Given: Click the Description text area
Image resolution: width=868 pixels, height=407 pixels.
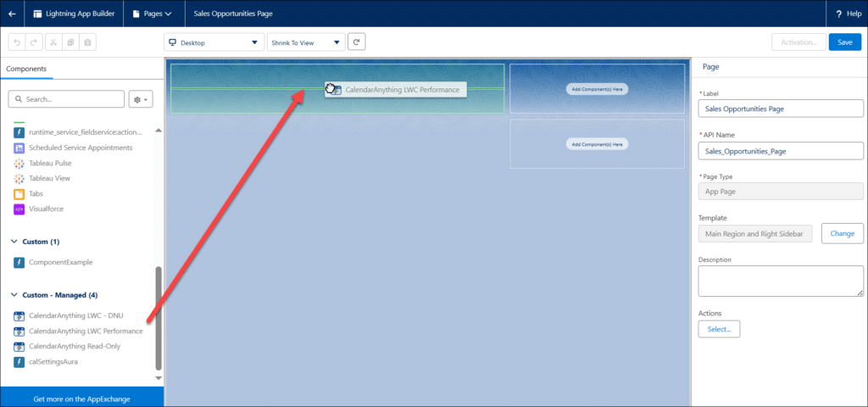Looking at the screenshot, I should (x=781, y=282).
